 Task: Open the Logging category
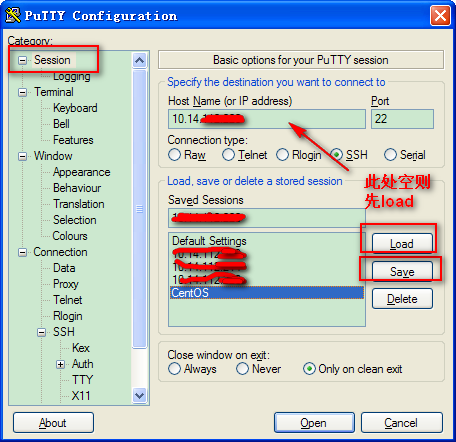[x=72, y=76]
